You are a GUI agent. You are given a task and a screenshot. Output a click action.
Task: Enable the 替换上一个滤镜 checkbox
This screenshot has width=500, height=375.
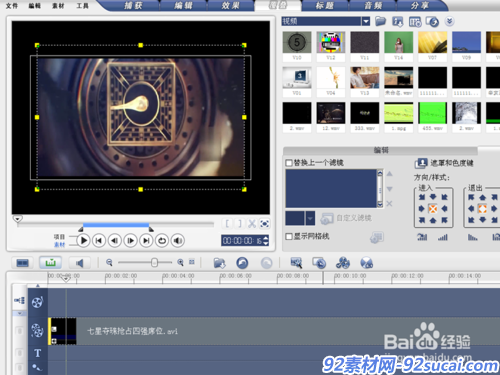coord(289,163)
